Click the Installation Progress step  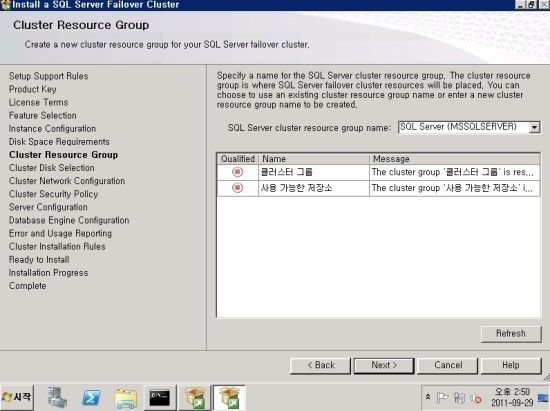tap(48, 273)
